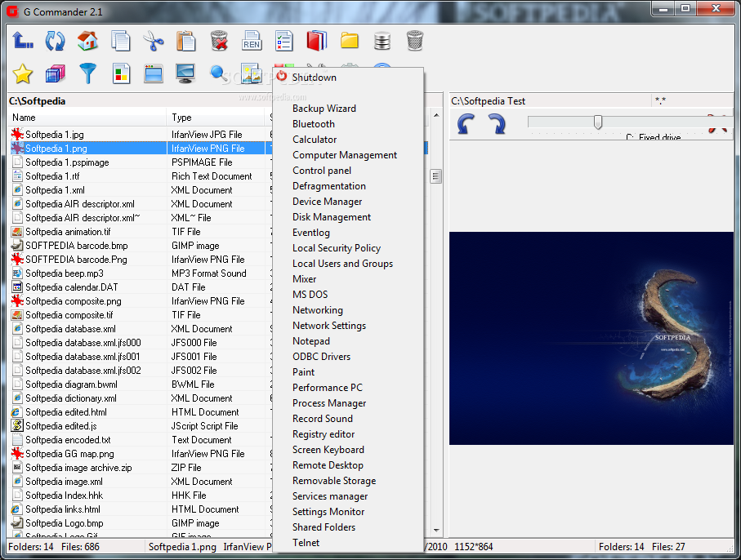Open Registry editor from the menu
Viewport: 741px width, 560px height.
[x=324, y=434]
